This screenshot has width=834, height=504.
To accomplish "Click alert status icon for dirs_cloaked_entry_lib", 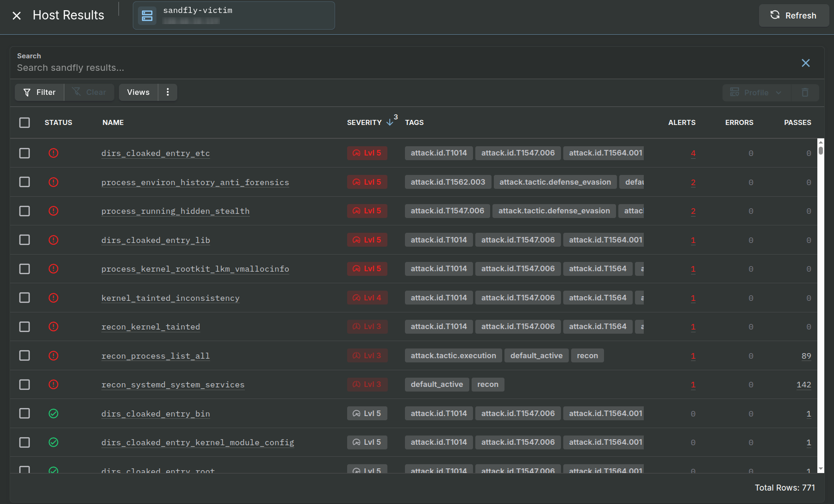I will tap(54, 240).
